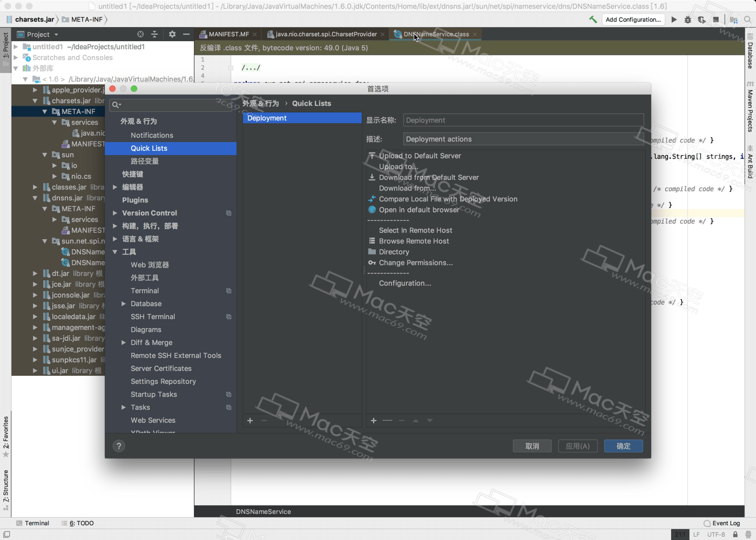Hide the Project panel with minus icon
756x540 pixels.
click(186, 34)
